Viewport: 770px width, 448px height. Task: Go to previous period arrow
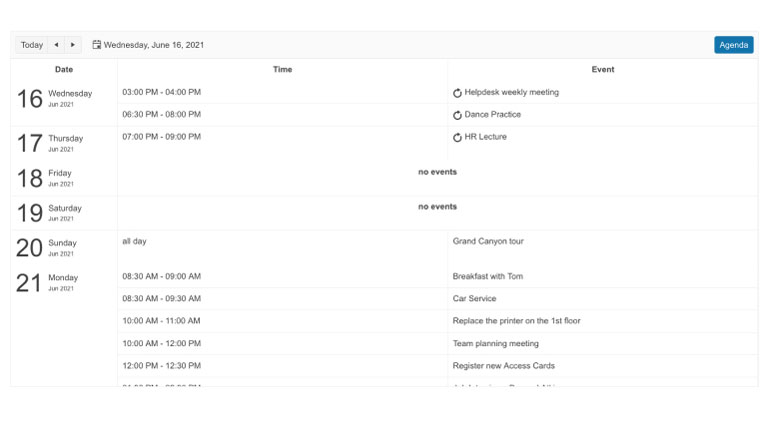56,45
